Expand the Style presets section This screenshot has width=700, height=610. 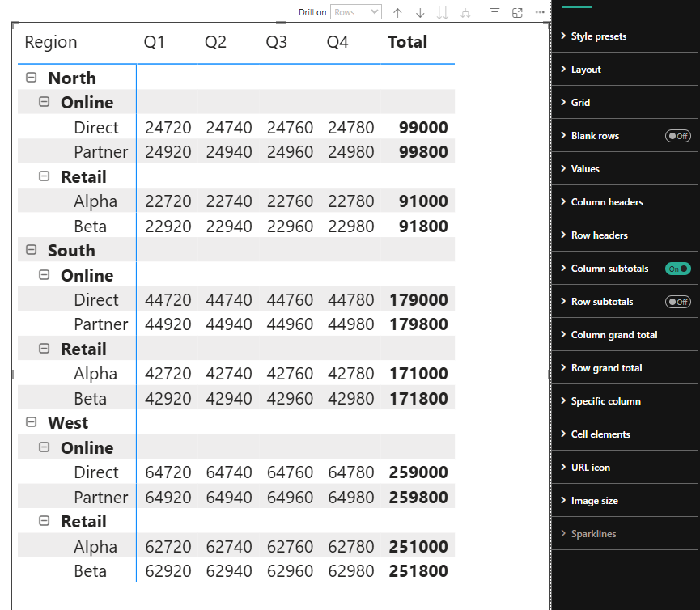coord(625,36)
